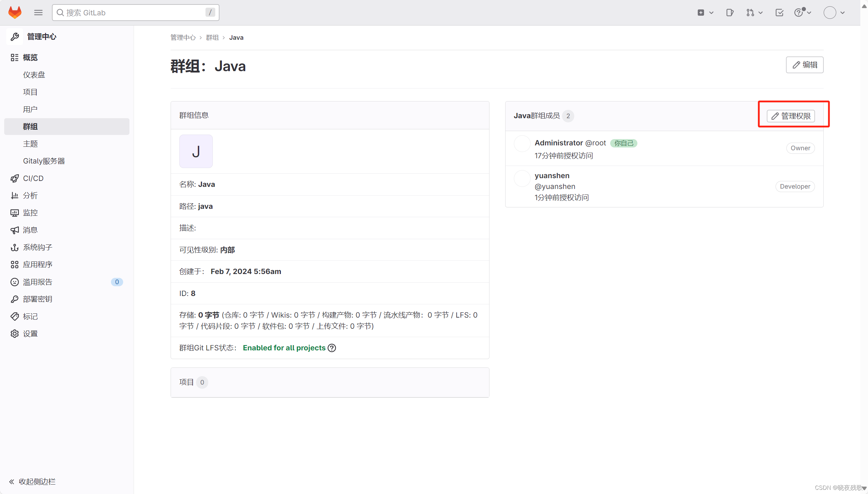Image resolution: width=868 pixels, height=494 pixels.
Task: Click the 系统钩子 anchor icon
Action: point(14,247)
